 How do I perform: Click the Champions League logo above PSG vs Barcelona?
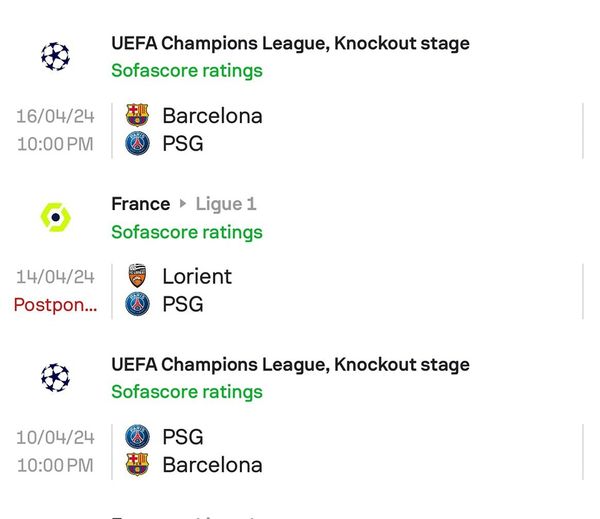coord(55,377)
